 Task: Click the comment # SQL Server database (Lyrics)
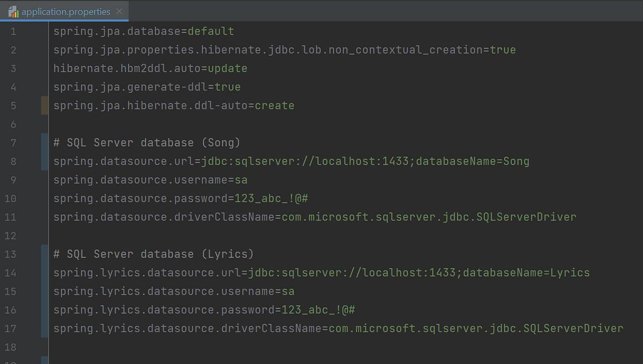pos(153,254)
